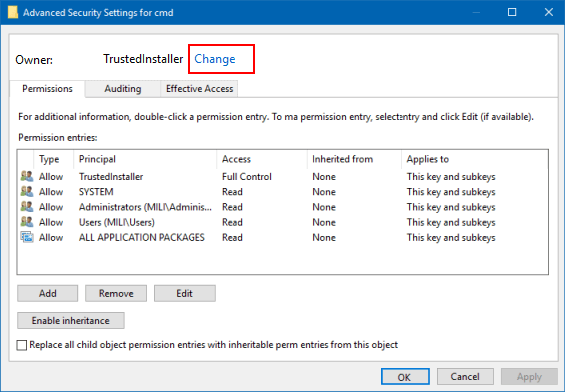The width and height of the screenshot is (565, 392).
Task: Click the owner name TrustedInstaller text
Action: pyautogui.click(x=143, y=59)
